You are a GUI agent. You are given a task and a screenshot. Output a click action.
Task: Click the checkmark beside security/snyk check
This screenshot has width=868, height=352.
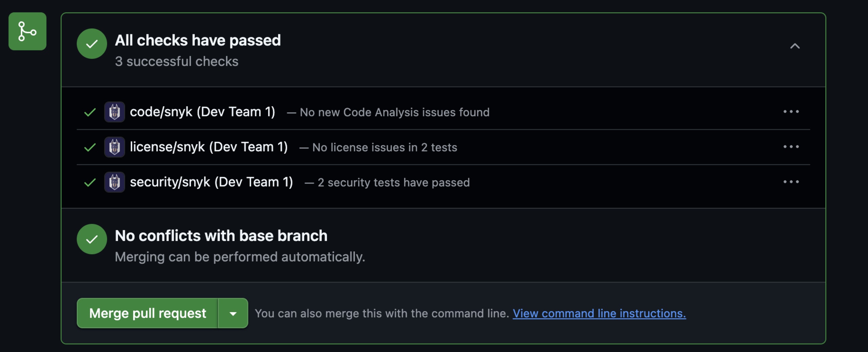tap(90, 182)
